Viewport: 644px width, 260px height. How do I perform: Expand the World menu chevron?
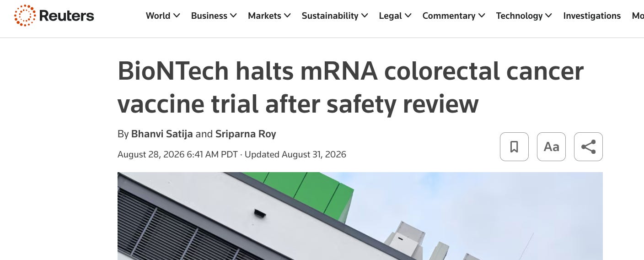[x=177, y=16]
